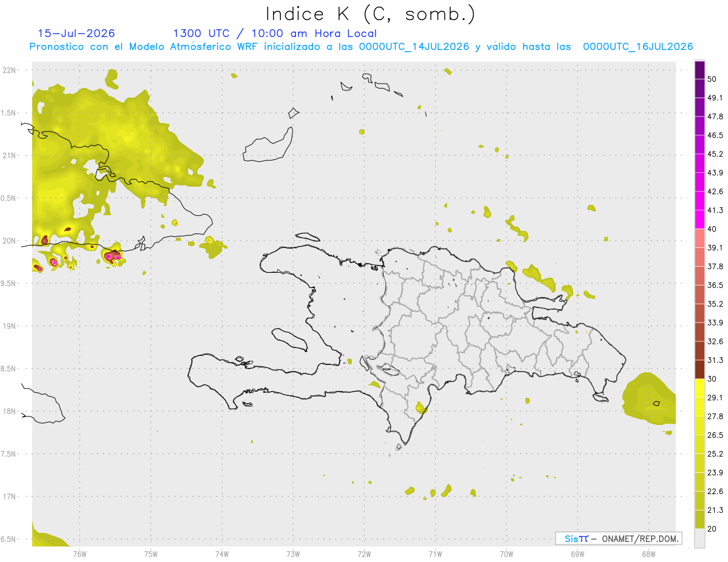
Task: Click the 'Indice K (C, somb.)' title
Action: click(x=370, y=14)
